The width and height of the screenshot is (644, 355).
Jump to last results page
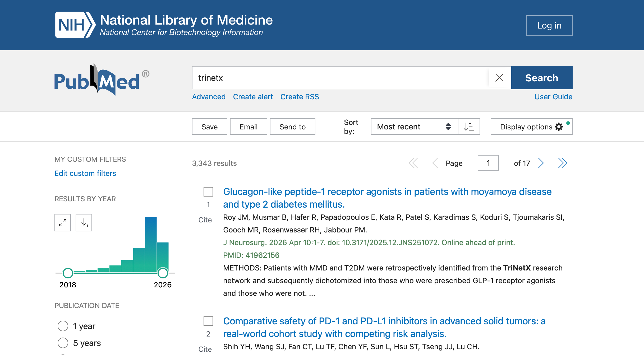(562, 163)
